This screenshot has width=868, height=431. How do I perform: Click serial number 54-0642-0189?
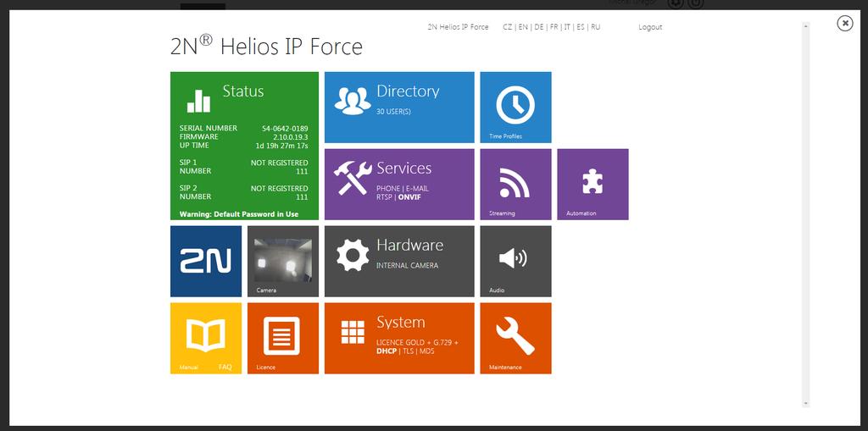click(285, 129)
